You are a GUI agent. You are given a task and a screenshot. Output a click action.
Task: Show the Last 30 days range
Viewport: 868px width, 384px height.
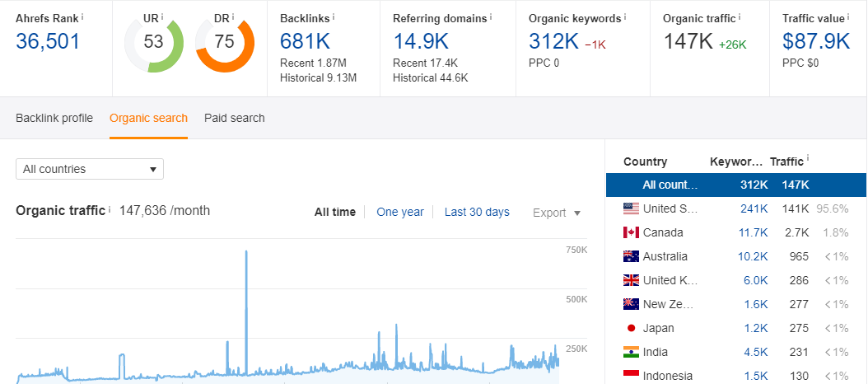point(477,213)
